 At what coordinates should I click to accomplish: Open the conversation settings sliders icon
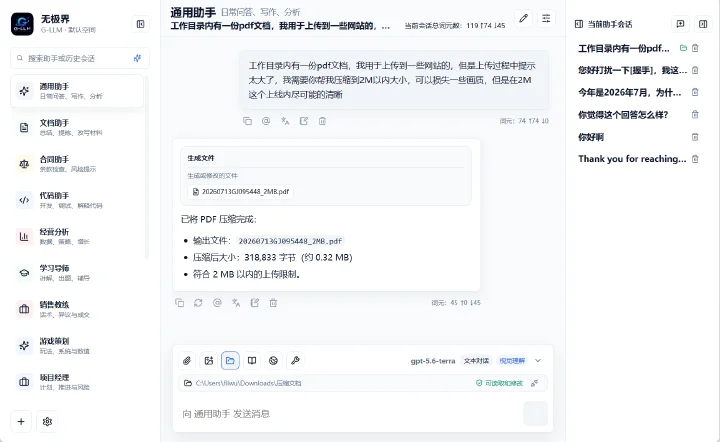pyautogui.click(x=546, y=18)
